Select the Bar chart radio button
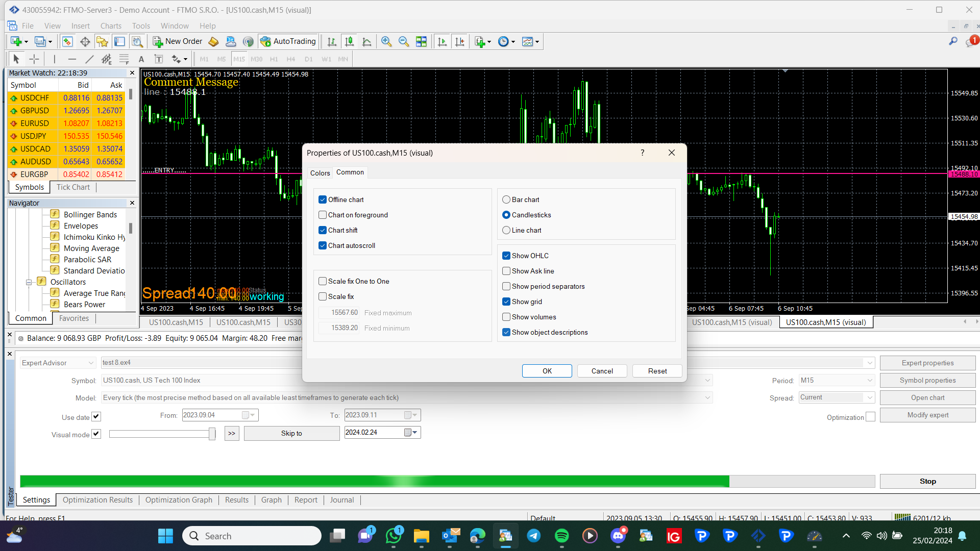980x551 pixels. (506, 199)
